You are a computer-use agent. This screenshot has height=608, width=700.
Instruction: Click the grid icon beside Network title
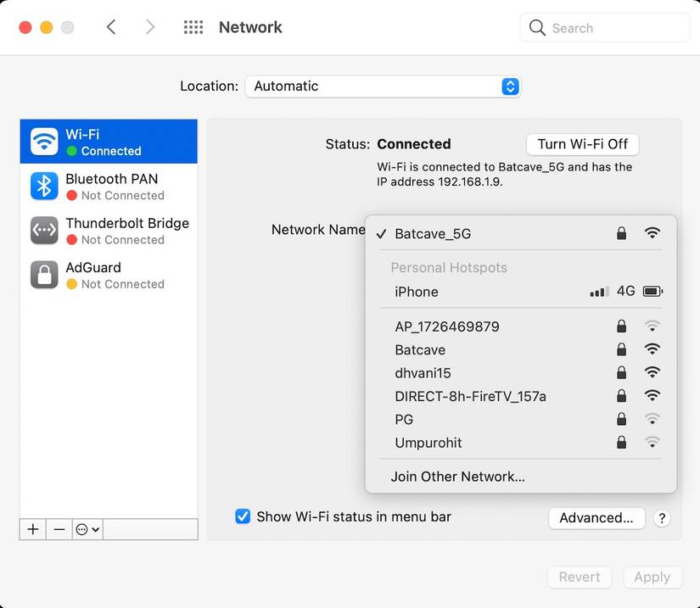pos(193,26)
